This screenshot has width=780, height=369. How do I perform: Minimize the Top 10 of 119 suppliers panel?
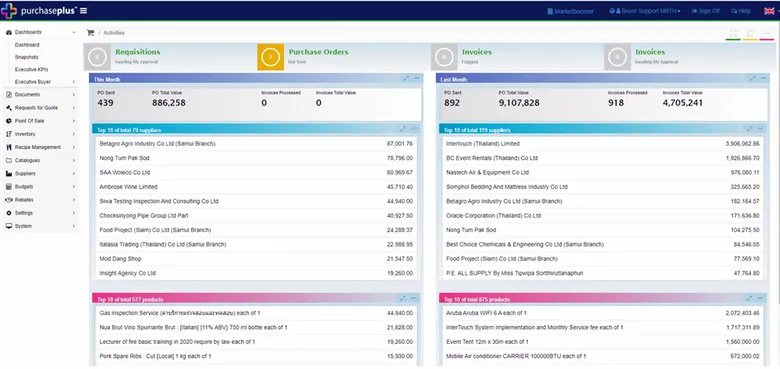click(x=761, y=129)
